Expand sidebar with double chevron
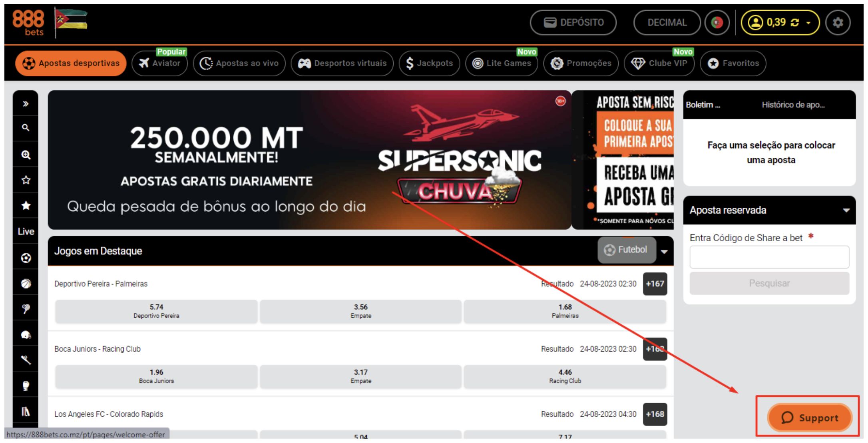Viewport: 868px width, 443px height. point(26,104)
